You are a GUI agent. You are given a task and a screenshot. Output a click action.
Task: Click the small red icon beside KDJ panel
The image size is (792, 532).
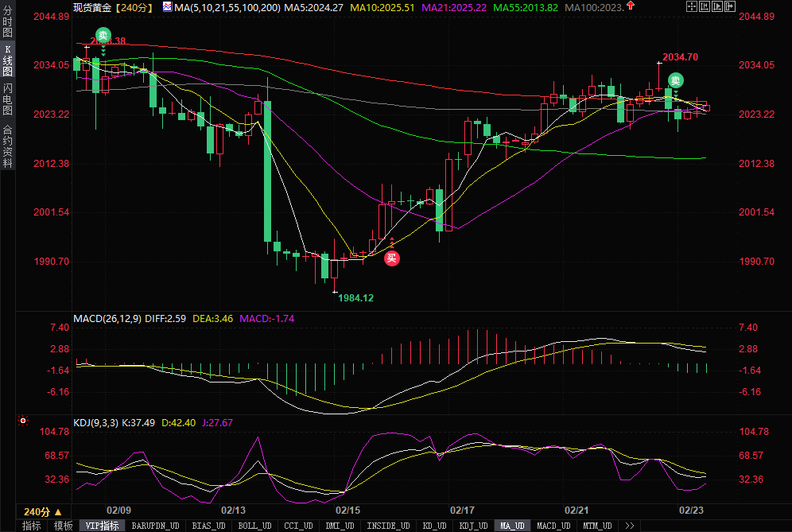23,421
